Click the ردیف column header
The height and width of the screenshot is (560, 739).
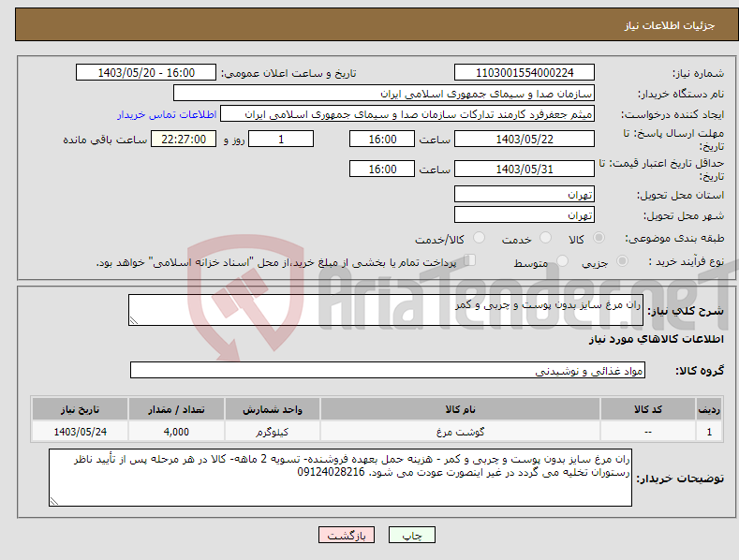coord(709,409)
